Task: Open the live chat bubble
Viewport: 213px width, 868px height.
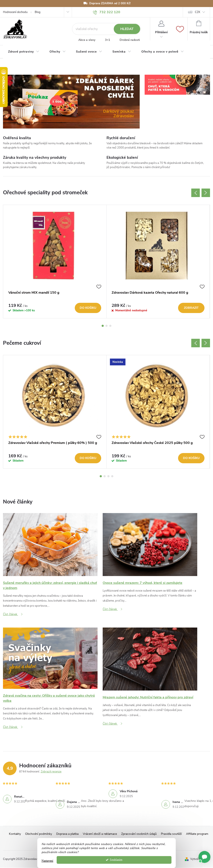Action: (x=204, y=856)
